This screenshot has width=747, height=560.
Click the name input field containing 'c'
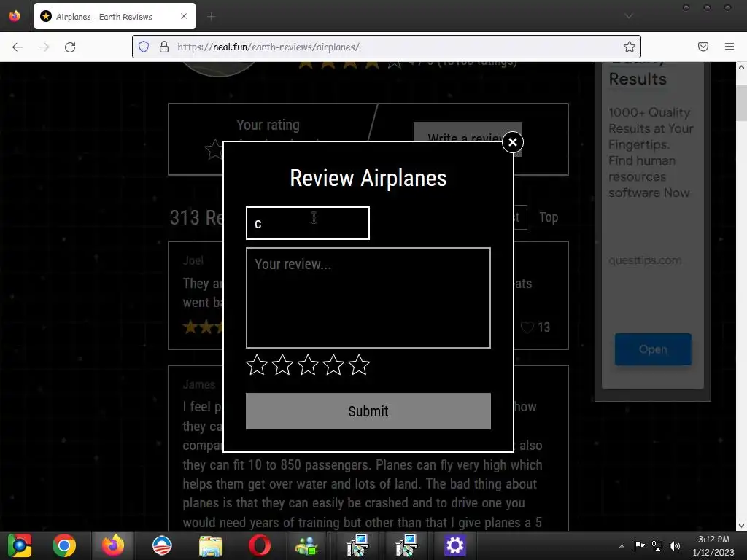pos(308,223)
